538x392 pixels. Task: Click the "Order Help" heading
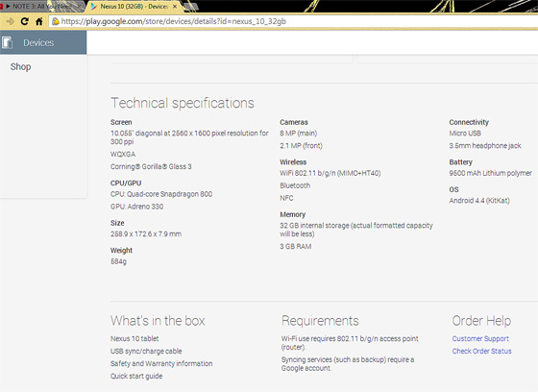481,321
